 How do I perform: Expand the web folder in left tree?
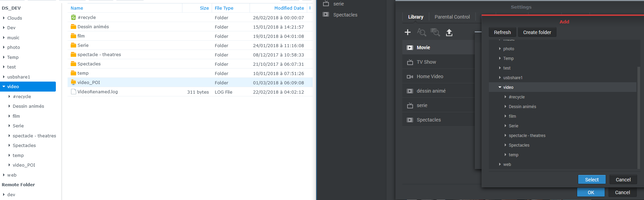[x=4, y=175]
